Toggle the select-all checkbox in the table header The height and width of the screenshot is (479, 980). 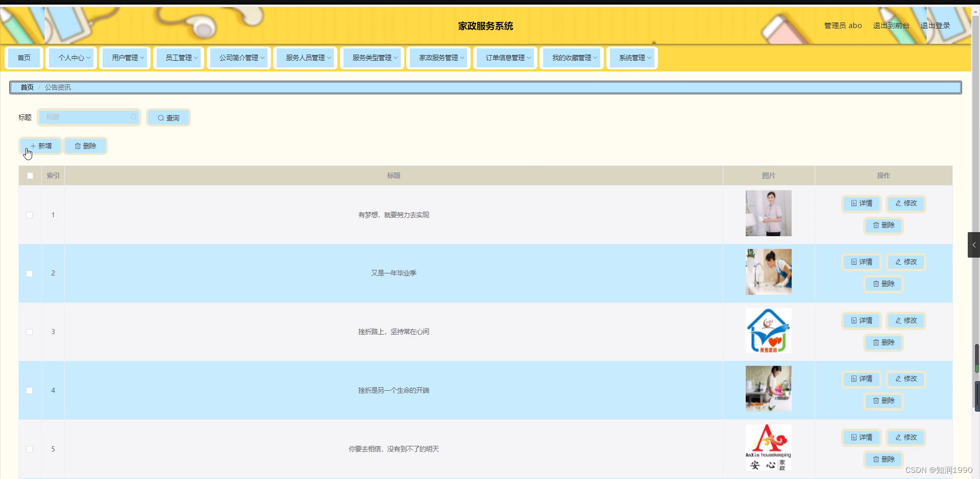29,175
